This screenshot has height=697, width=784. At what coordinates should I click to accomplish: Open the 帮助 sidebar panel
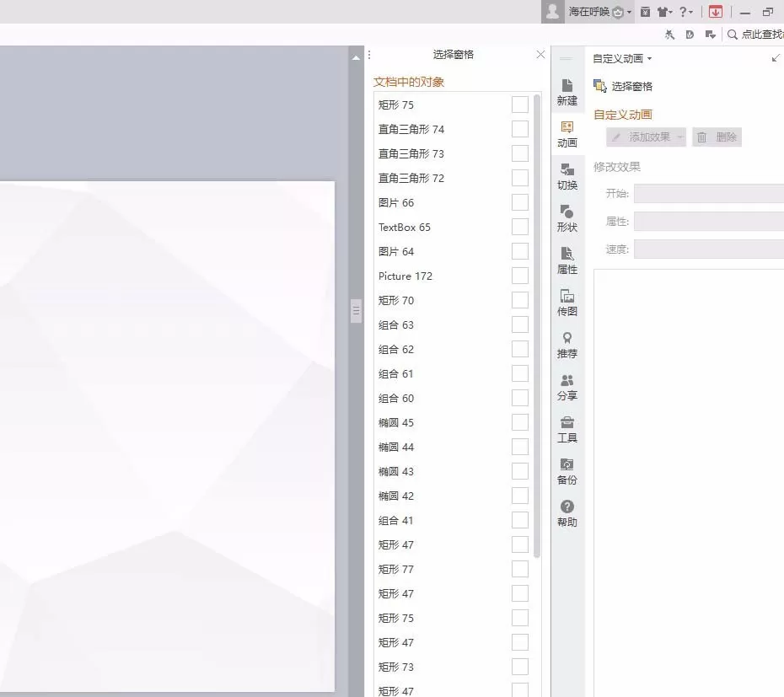[x=567, y=514]
